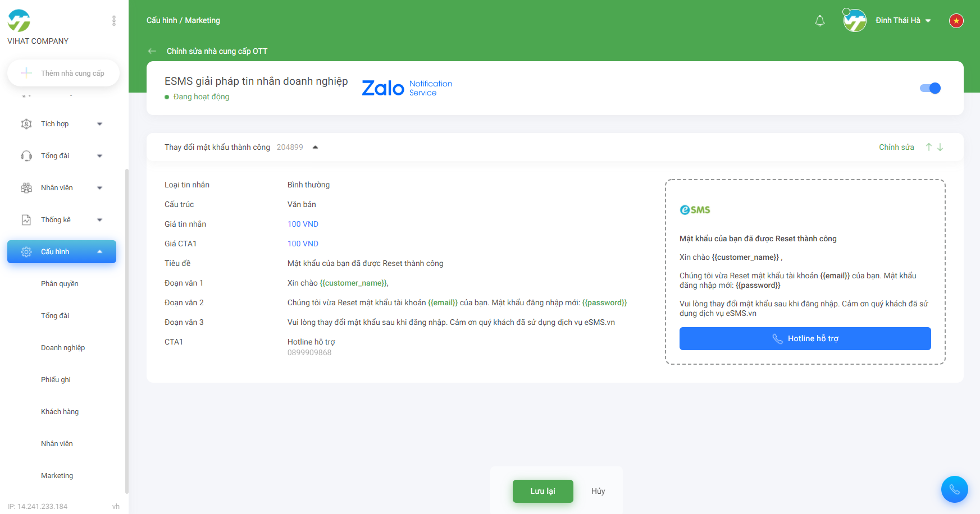Move template down with the down arrow
980x514 pixels.
click(x=940, y=147)
